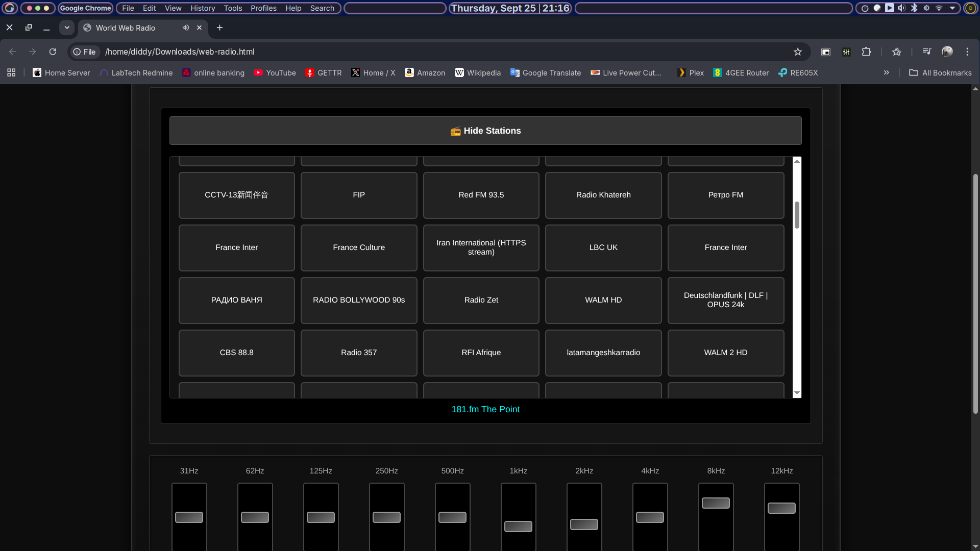980x551 pixels.
Task: Open All Bookmarks folder
Action: (940, 72)
